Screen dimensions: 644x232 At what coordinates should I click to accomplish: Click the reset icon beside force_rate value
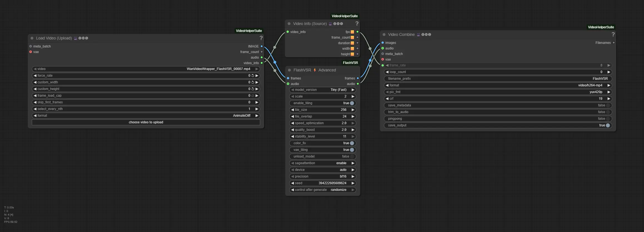click(x=253, y=76)
